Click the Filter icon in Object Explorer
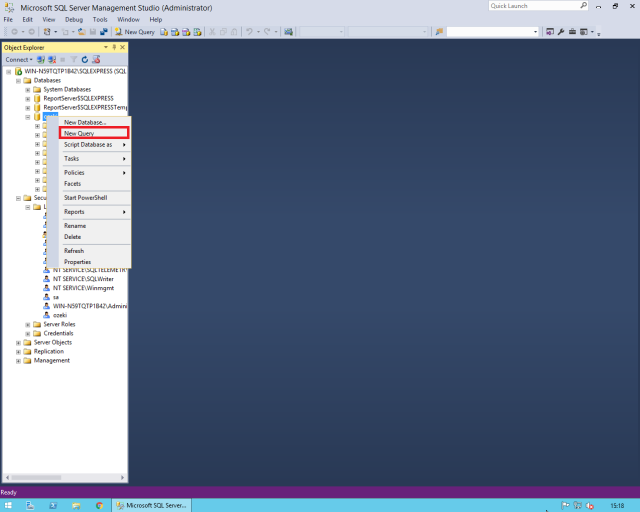The width and height of the screenshot is (640, 512). (x=73, y=60)
